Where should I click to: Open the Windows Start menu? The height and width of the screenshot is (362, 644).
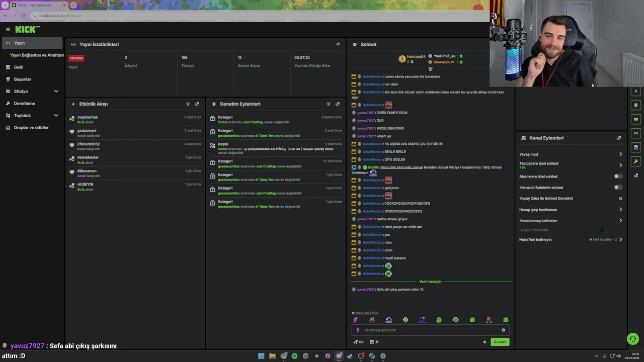pos(261,356)
